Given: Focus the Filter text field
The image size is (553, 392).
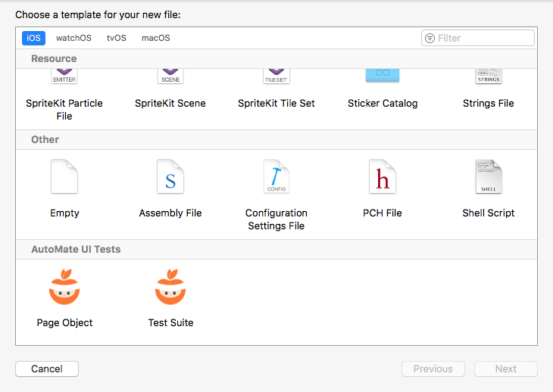Looking at the screenshot, I should tap(478, 38).
